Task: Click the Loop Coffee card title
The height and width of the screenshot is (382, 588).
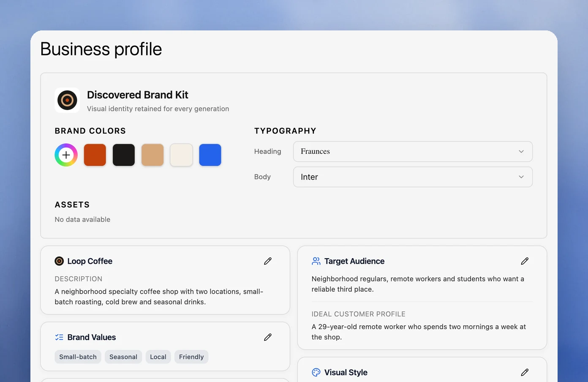Action: [x=90, y=261]
